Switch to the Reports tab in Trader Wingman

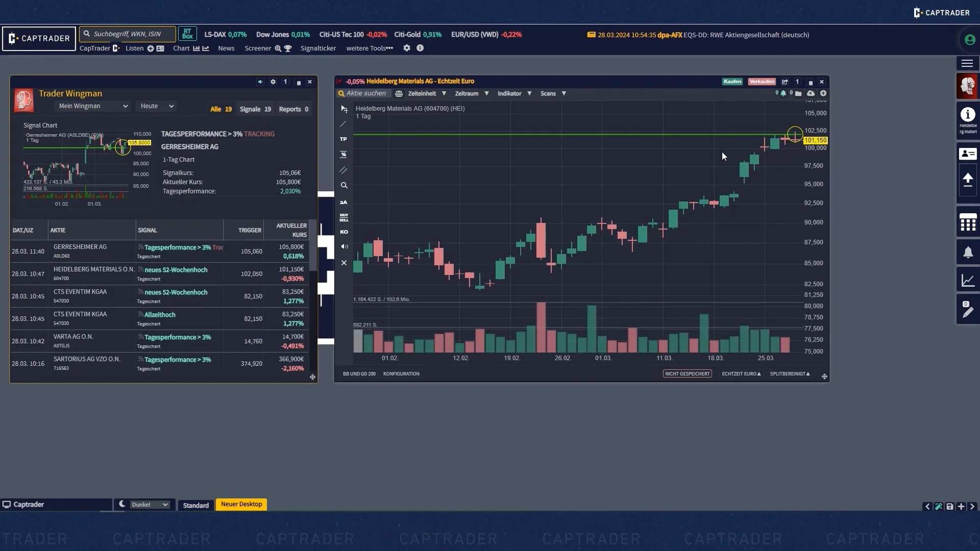tap(292, 109)
